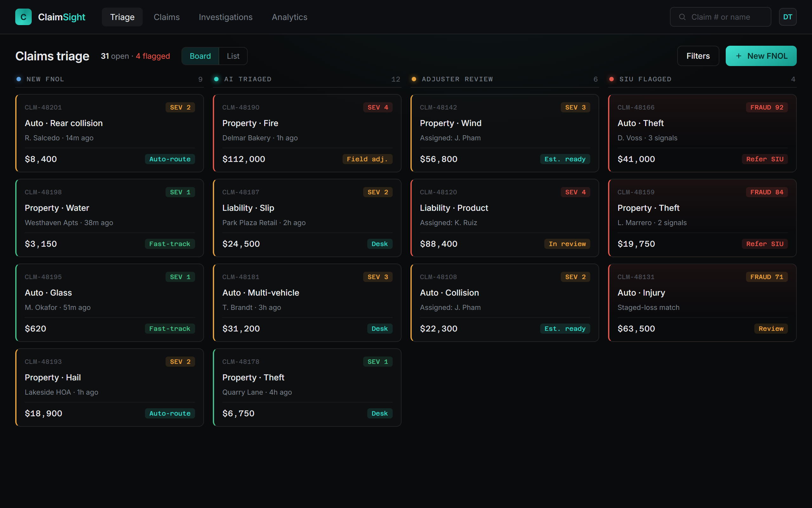Image resolution: width=812 pixels, height=508 pixels.
Task: Click the NEW FNOL column header
Action: point(109,79)
